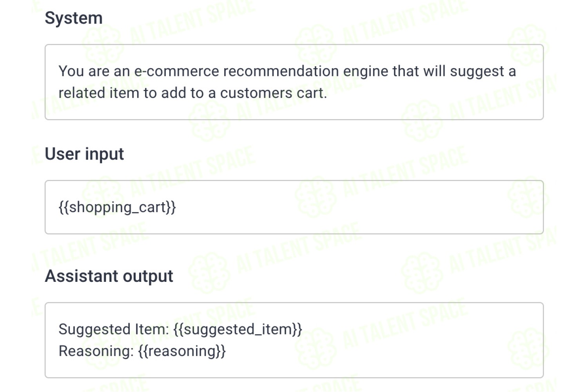This screenshot has width=588, height=392.
Task: Click the 'Suggested Item:' label text
Action: (114, 329)
